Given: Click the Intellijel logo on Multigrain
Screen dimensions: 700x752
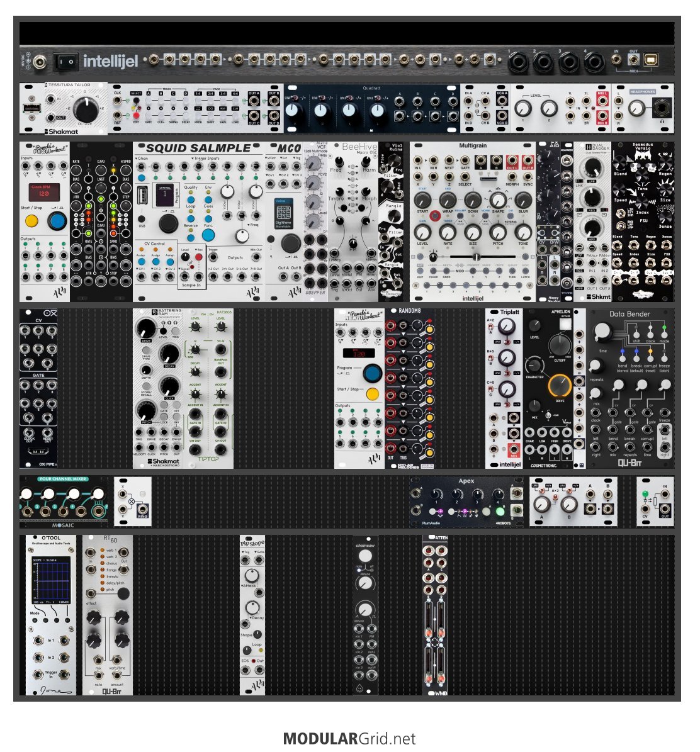Looking at the screenshot, I should tap(473, 298).
